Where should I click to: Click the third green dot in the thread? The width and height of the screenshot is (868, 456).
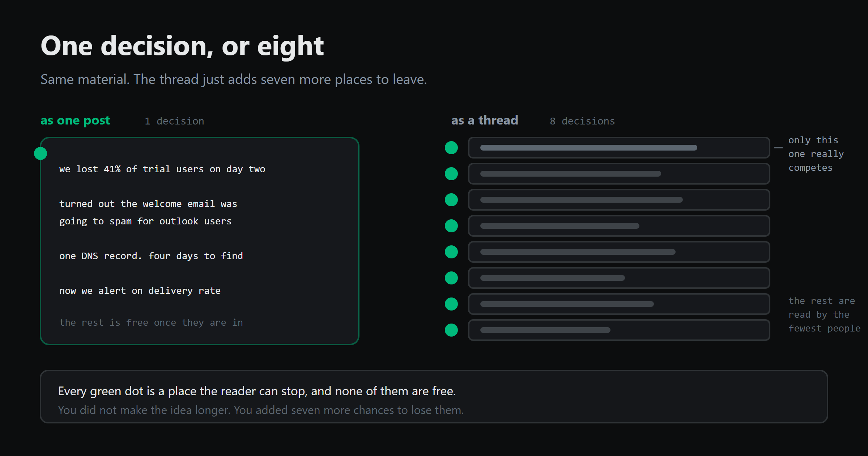[x=451, y=200]
